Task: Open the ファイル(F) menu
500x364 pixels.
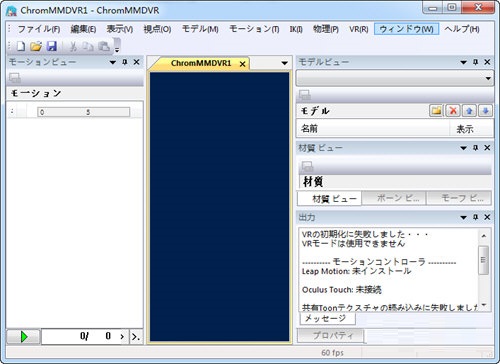Action: (38, 29)
